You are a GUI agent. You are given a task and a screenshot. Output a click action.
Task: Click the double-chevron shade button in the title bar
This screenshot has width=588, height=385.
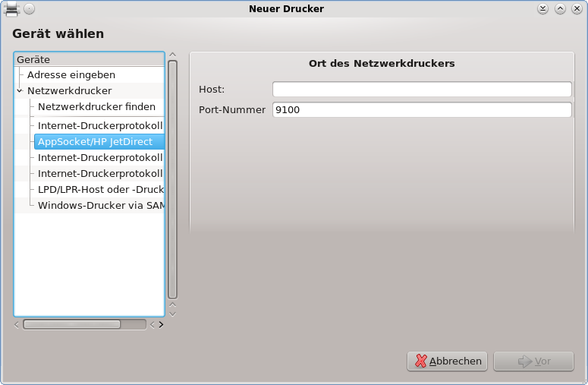(x=542, y=8)
